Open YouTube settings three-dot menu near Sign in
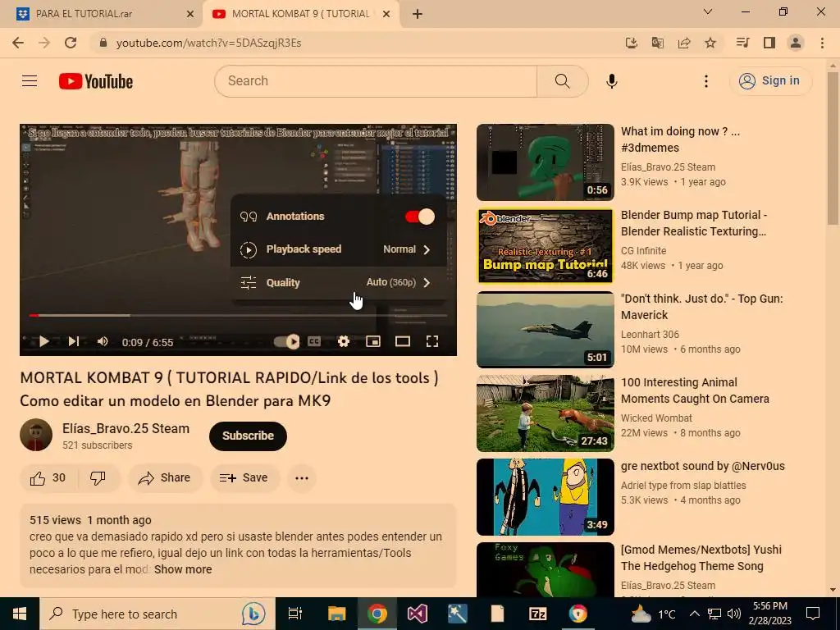 click(x=706, y=81)
